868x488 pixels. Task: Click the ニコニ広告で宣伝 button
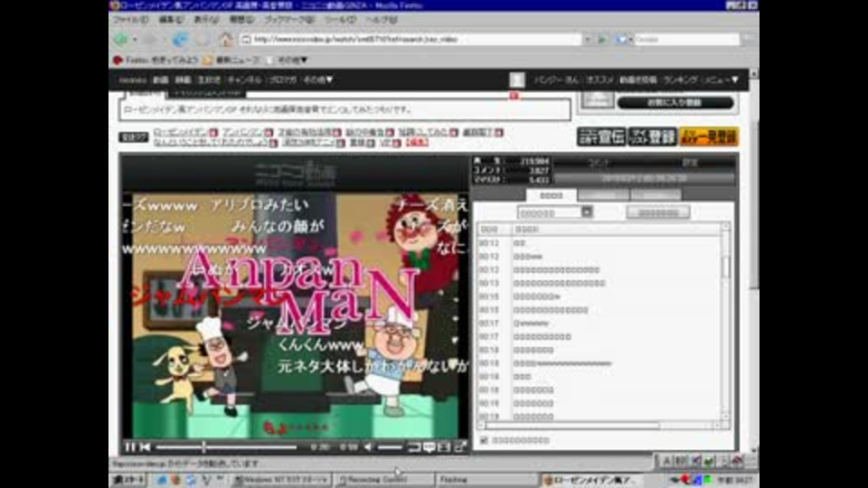[601, 136]
